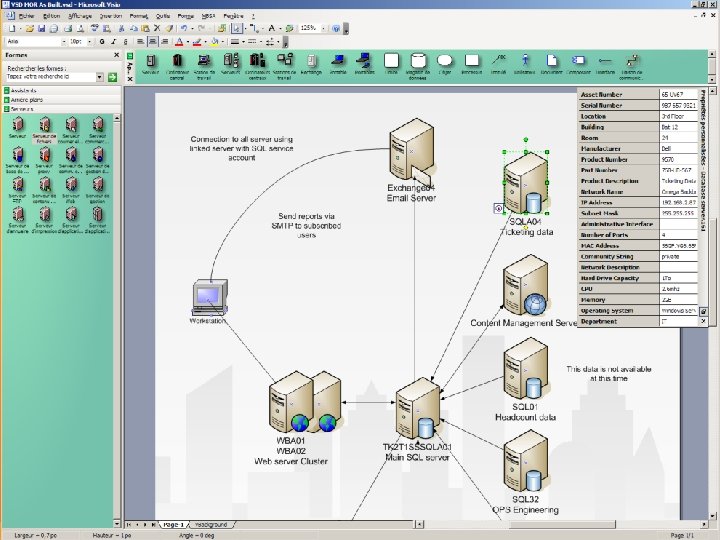Click the Save diskette icon

point(41,28)
